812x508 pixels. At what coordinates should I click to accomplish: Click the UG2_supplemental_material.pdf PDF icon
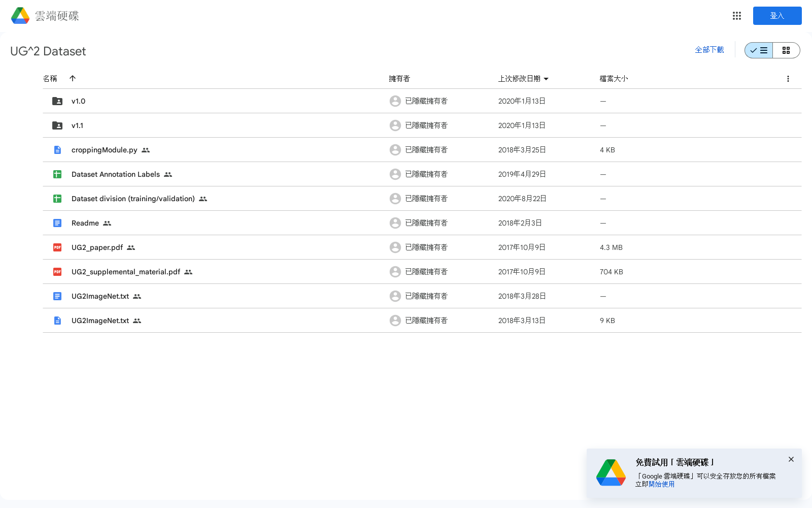[57, 272]
